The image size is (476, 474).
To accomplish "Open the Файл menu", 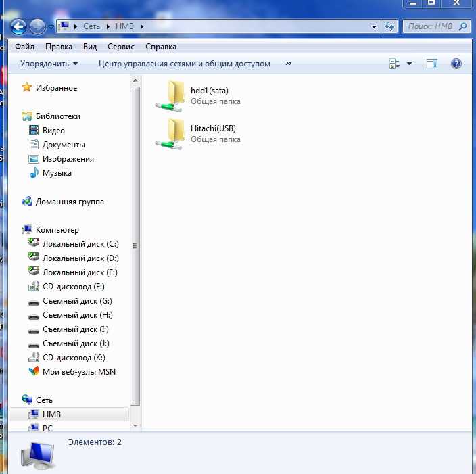I will coord(24,47).
